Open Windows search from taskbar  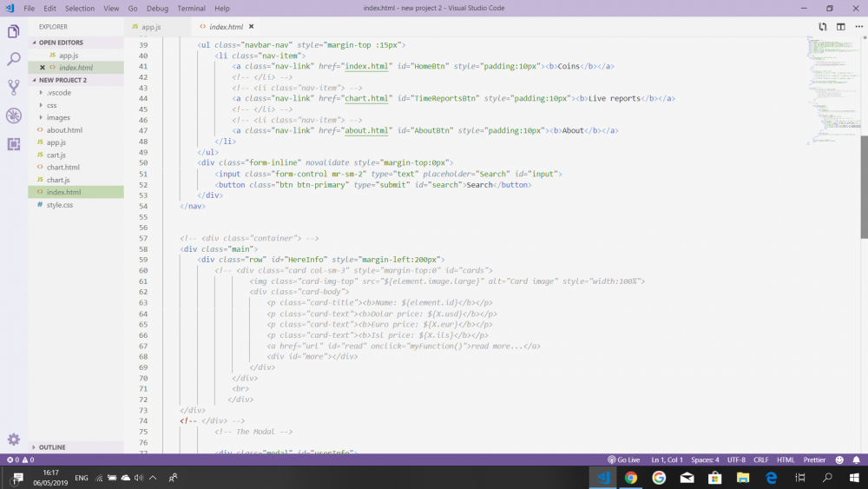pos(827,478)
